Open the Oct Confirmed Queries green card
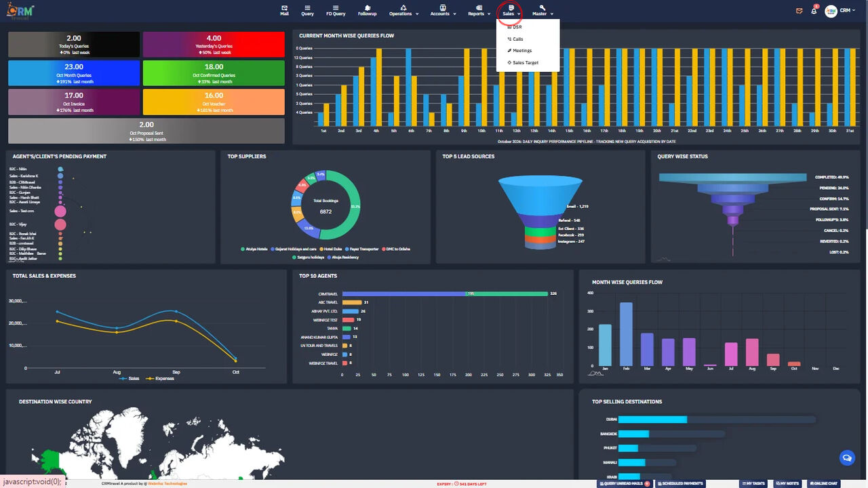Viewport: 868px width, 488px height. coord(214,73)
